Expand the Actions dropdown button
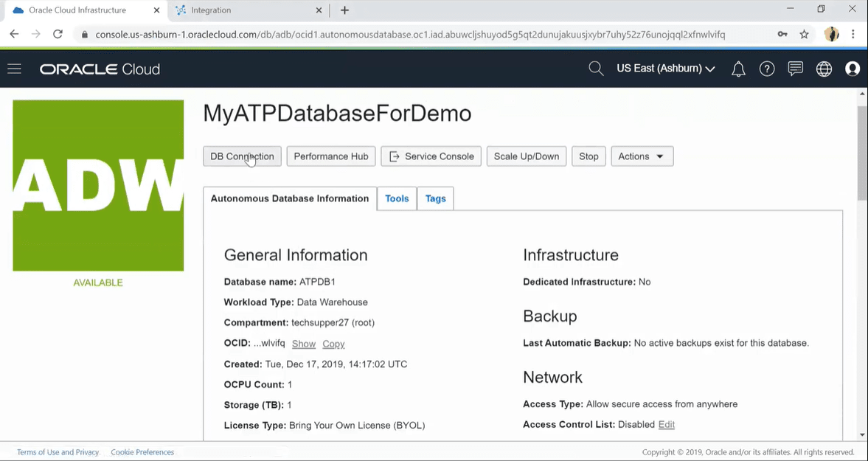This screenshot has width=868, height=461. pyautogui.click(x=642, y=156)
